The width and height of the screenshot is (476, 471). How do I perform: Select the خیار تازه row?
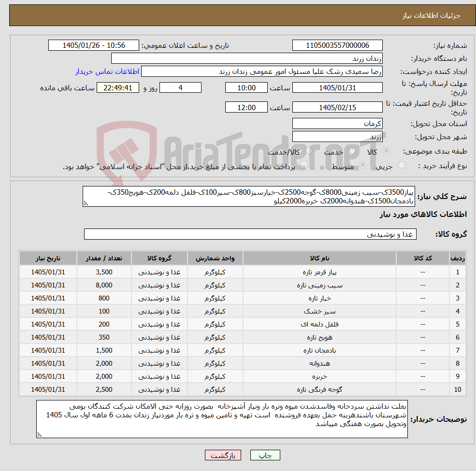(x=243, y=299)
